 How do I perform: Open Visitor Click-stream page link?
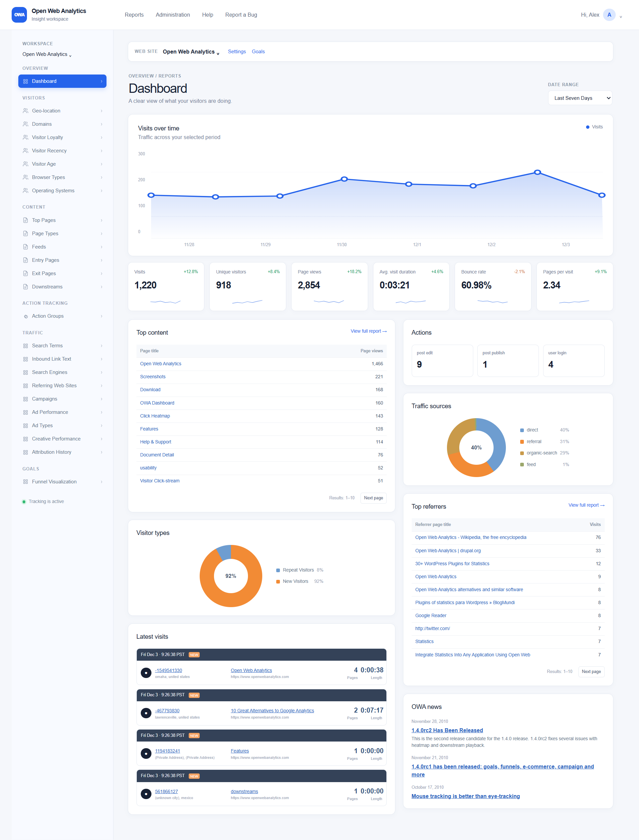tap(160, 481)
